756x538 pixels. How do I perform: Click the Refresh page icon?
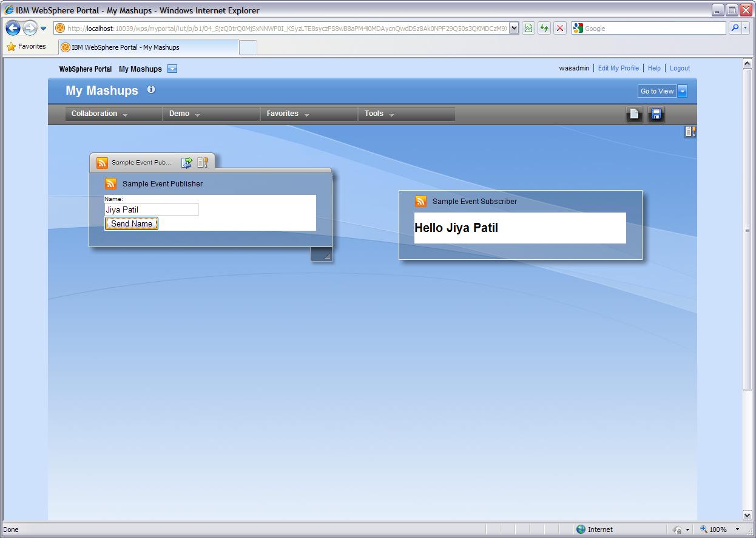tap(544, 28)
